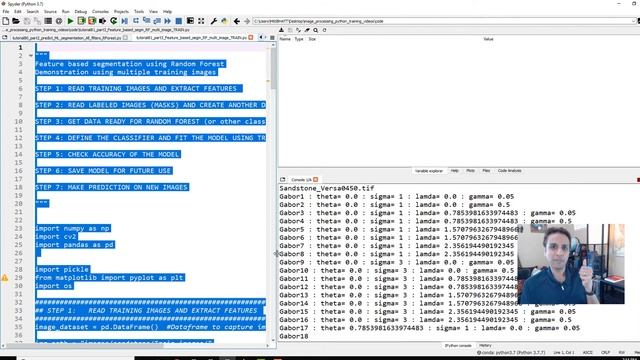The height and width of the screenshot is (360, 640).
Task: Re-run the last script
Action: pos(113,21)
